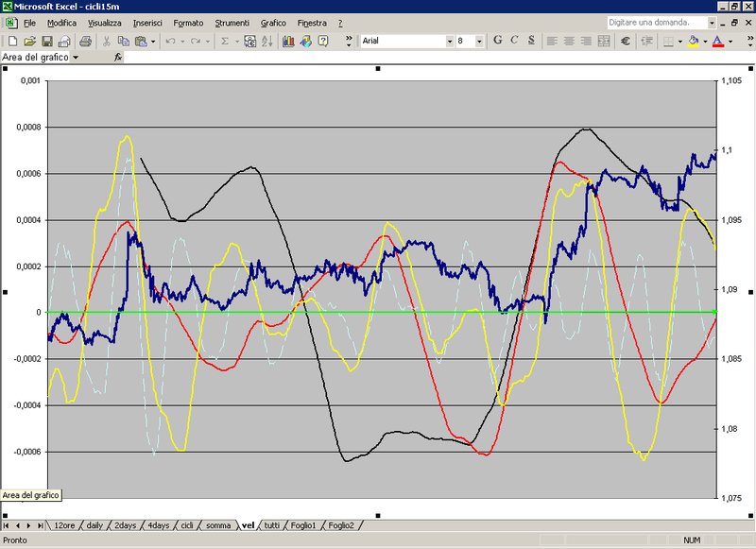
Task: Click the toolbar options overflow chevron
Action: click(349, 41)
